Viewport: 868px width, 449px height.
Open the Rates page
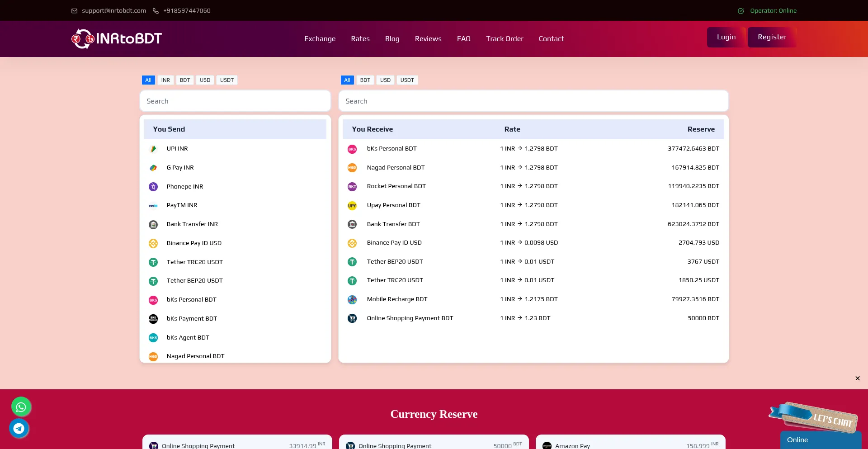click(360, 39)
